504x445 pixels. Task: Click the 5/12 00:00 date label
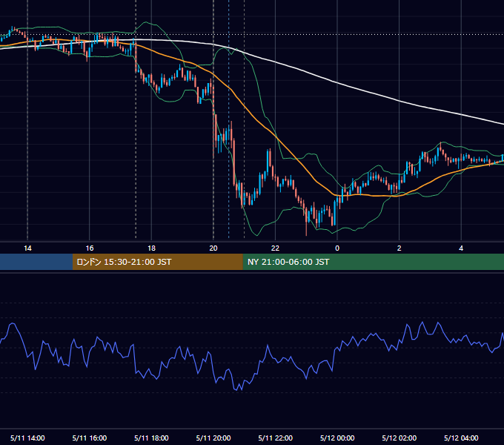click(337, 438)
